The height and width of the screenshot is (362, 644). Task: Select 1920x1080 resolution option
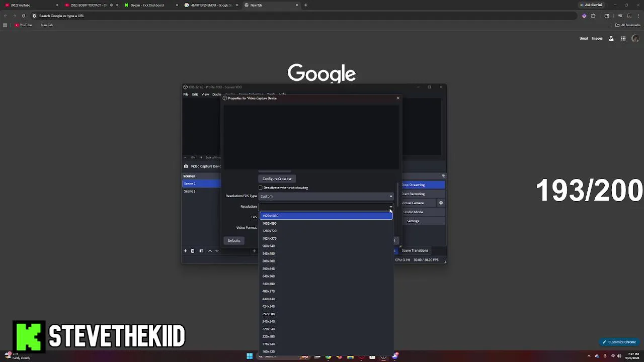click(x=326, y=216)
